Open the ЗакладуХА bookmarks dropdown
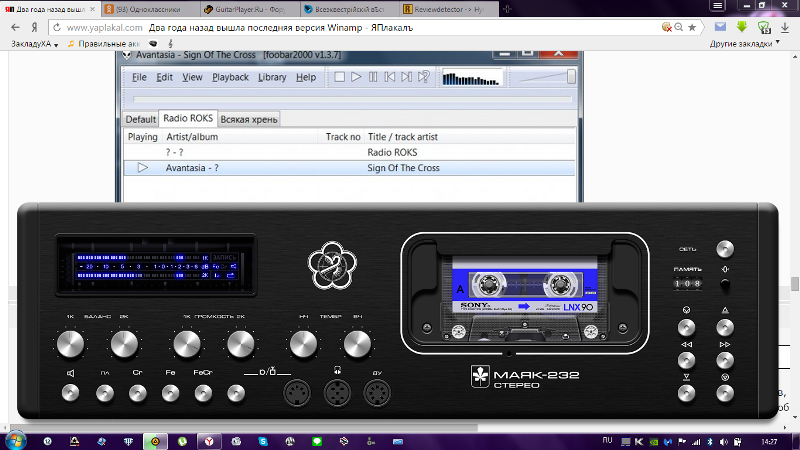 coord(35,44)
